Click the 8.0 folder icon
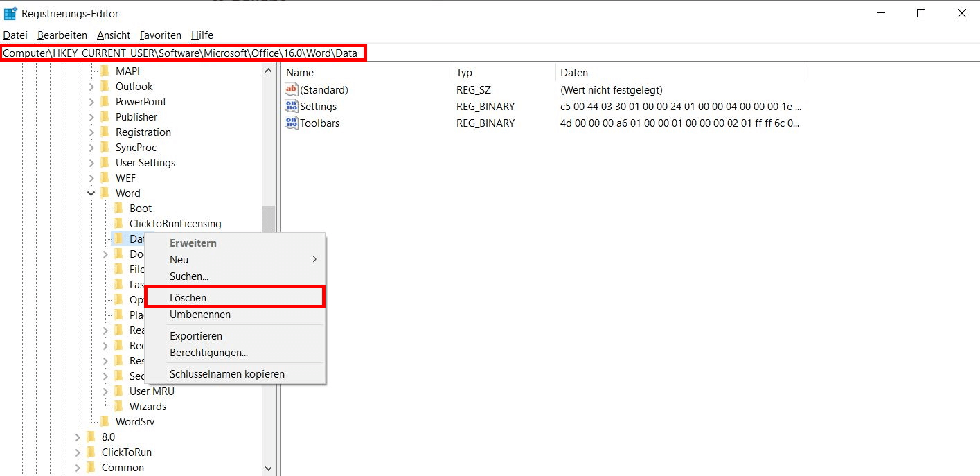Viewport: 980px width, 476px height. [91, 437]
